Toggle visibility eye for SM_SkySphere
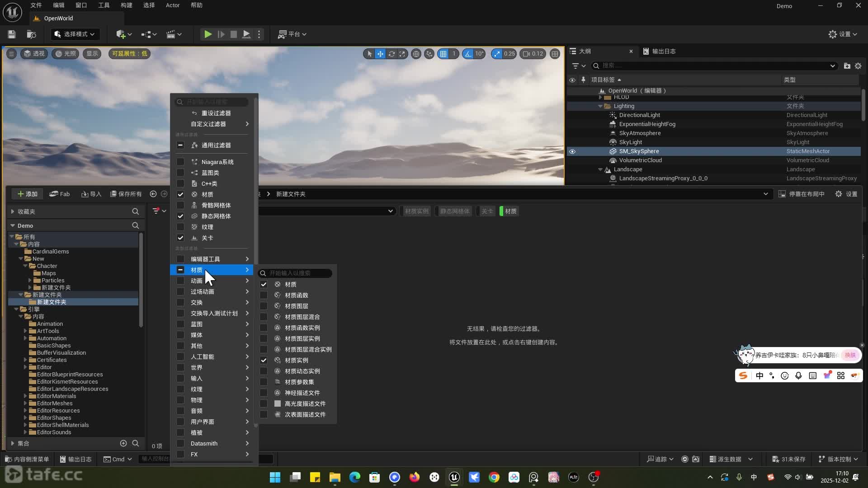This screenshot has height=488, width=868. pos(572,151)
